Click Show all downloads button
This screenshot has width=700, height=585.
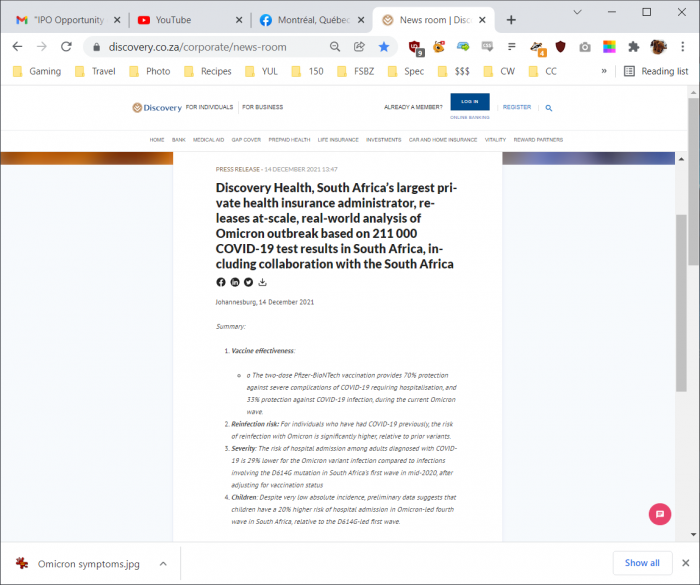642,563
